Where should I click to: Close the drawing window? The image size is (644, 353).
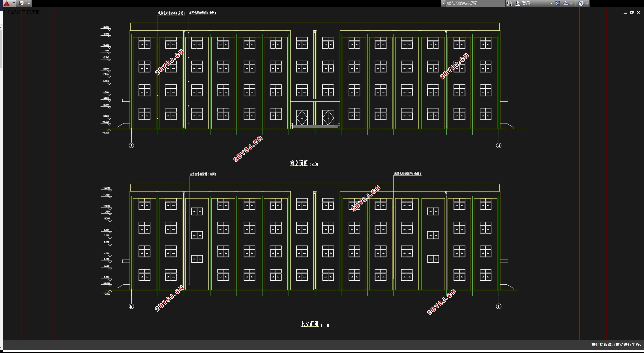click(x=639, y=12)
